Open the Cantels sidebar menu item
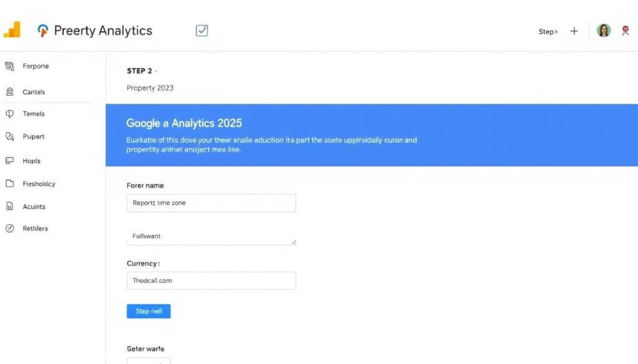The height and width of the screenshot is (364, 638). pos(34,92)
